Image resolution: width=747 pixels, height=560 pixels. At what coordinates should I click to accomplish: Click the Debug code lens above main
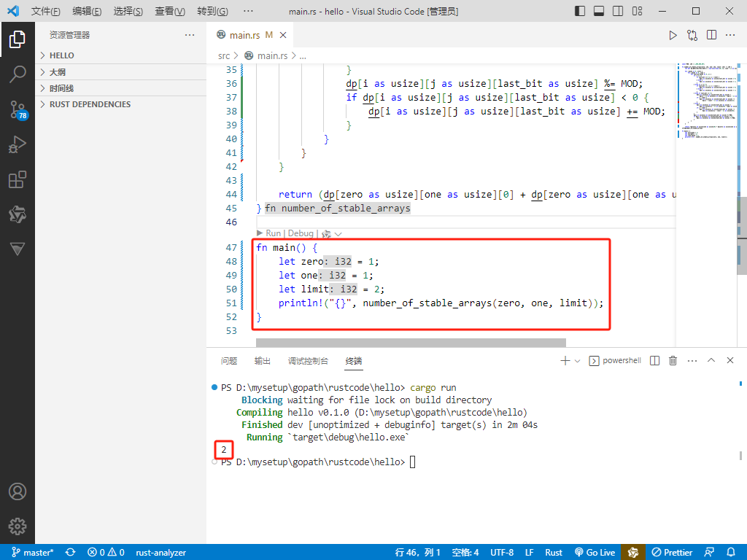(x=301, y=233)
